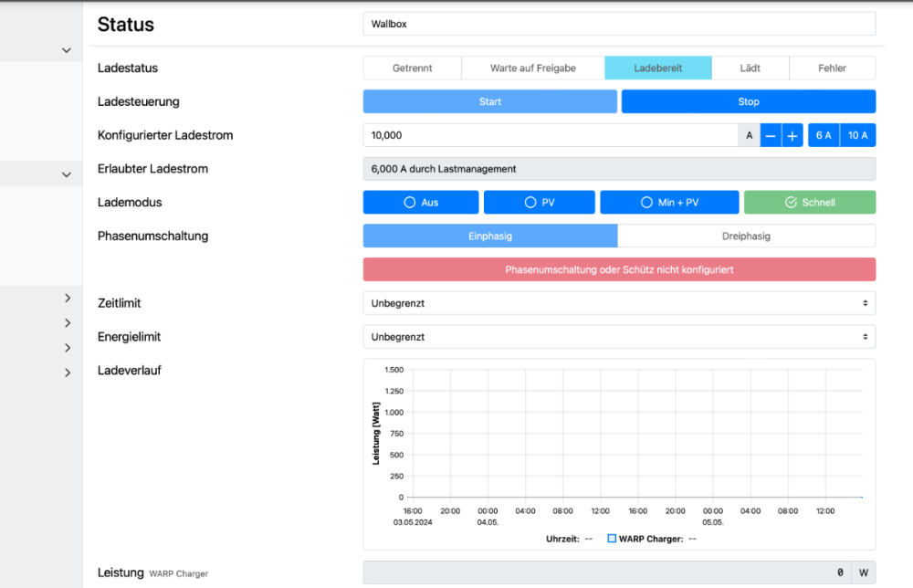
Task: Select the Aus charging mode
Action: (421, 203)
